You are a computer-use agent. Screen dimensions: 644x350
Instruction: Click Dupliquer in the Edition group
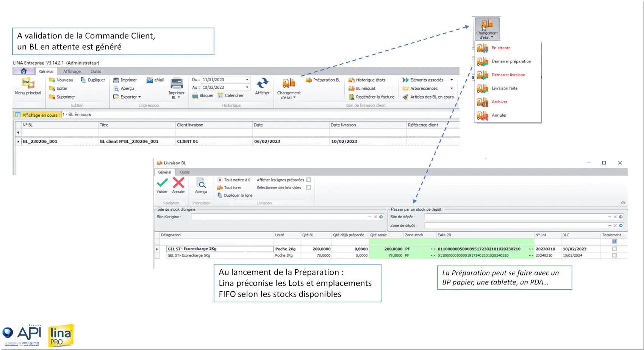(93, 80)
